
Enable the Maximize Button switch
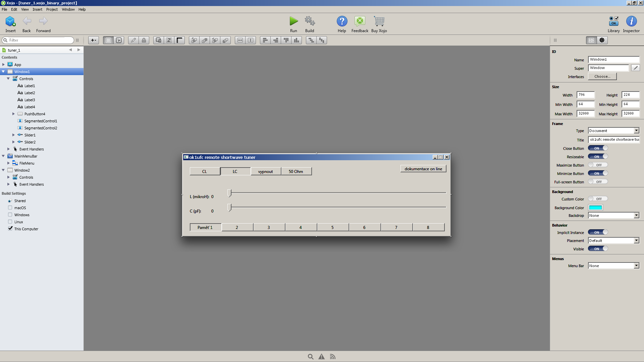coord(598,165)
